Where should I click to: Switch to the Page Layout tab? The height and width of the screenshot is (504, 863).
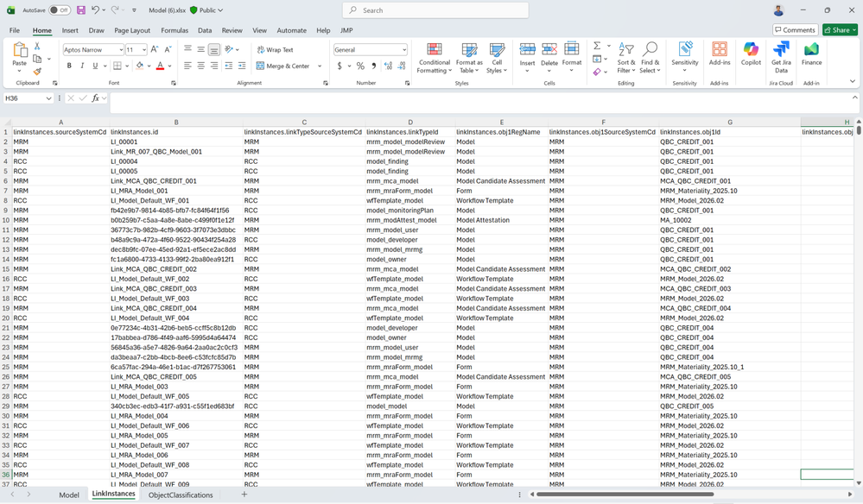click(132, 30)
